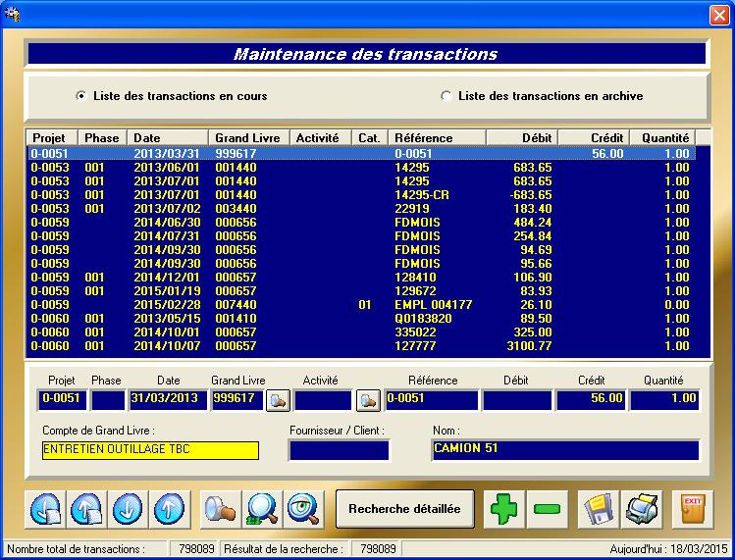Click the printer icon
735x560 pixels.
tap(643, 510)
